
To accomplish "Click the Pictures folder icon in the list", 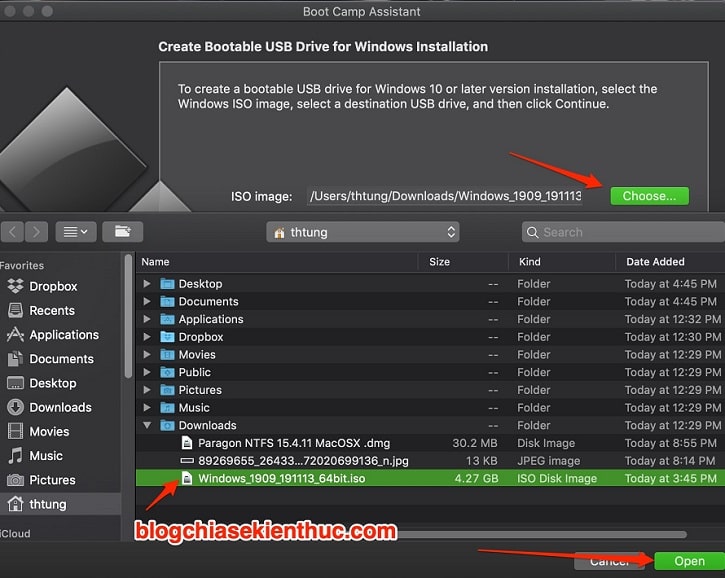I will tap(167, 390).
